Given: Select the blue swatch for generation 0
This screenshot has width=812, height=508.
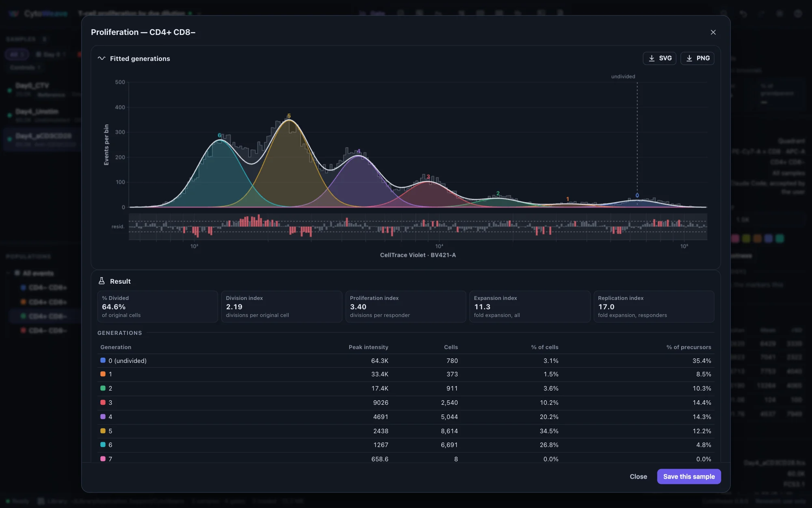Looking at the screenshot, I should point(103,360).
